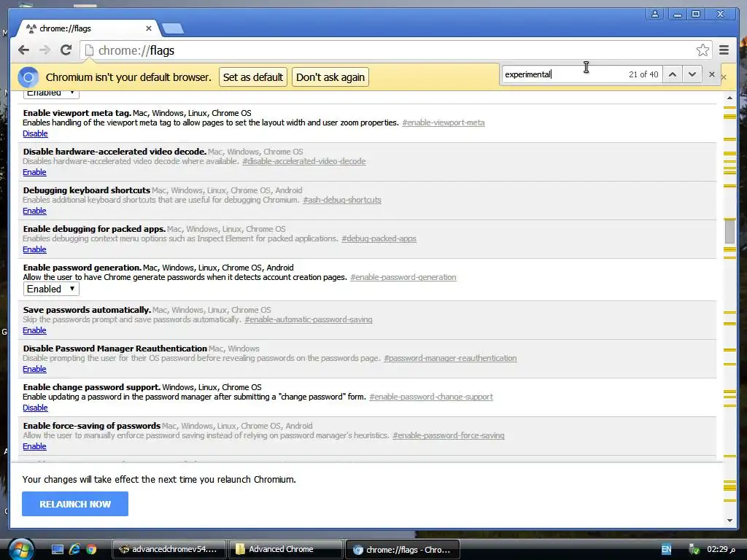Open the user profile button in title bar
Image resolution: width=747 pixels, height=560 pixels.
[655, 14]
